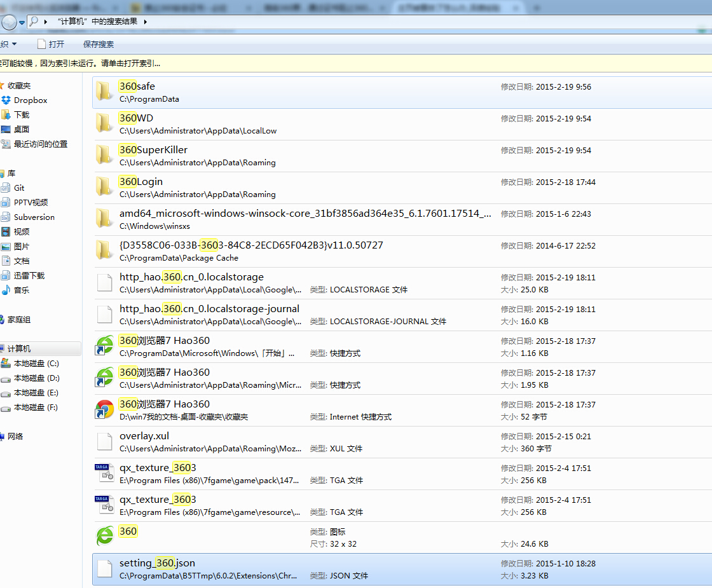
Task: Select the TGA icon for qx_texture_3603 in pack
Action: click(x=104, y=473)
